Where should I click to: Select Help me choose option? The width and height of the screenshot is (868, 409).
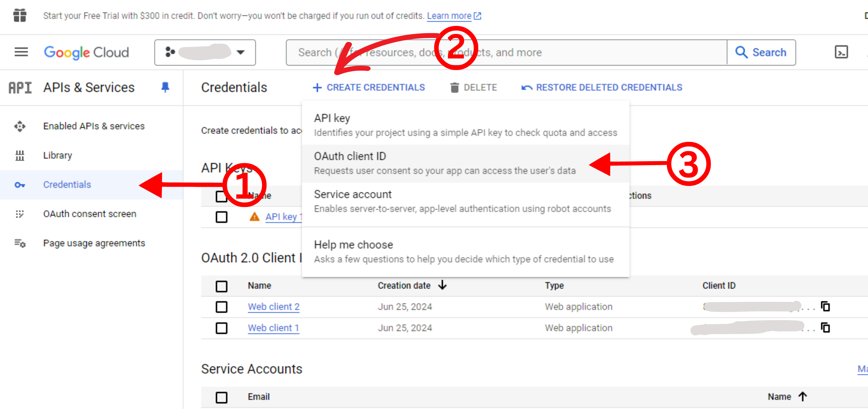(465, 252)
